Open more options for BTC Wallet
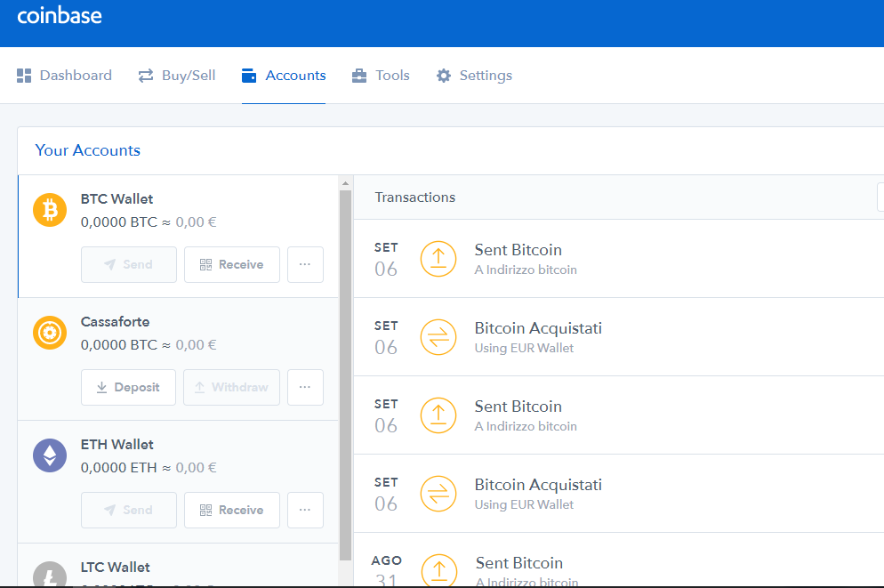The height and width of the screenshot is (588, 884). (305, 264)
